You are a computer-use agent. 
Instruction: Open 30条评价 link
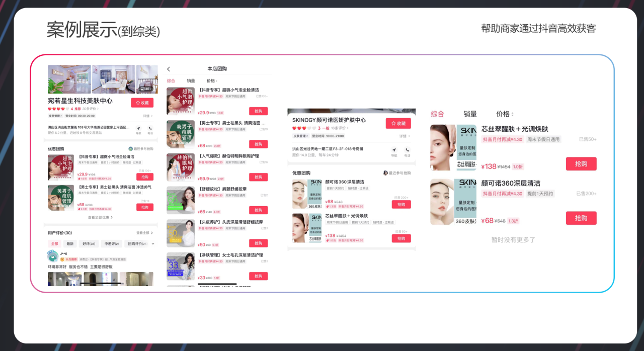pyautogui.click(x=90, y=109)
